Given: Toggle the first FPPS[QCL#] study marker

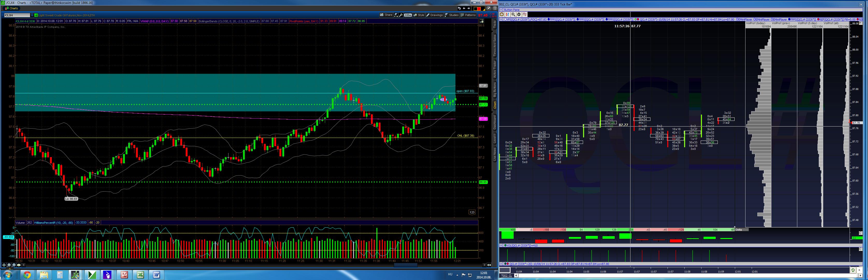Looking at the screenshot, I should [549, 19].
